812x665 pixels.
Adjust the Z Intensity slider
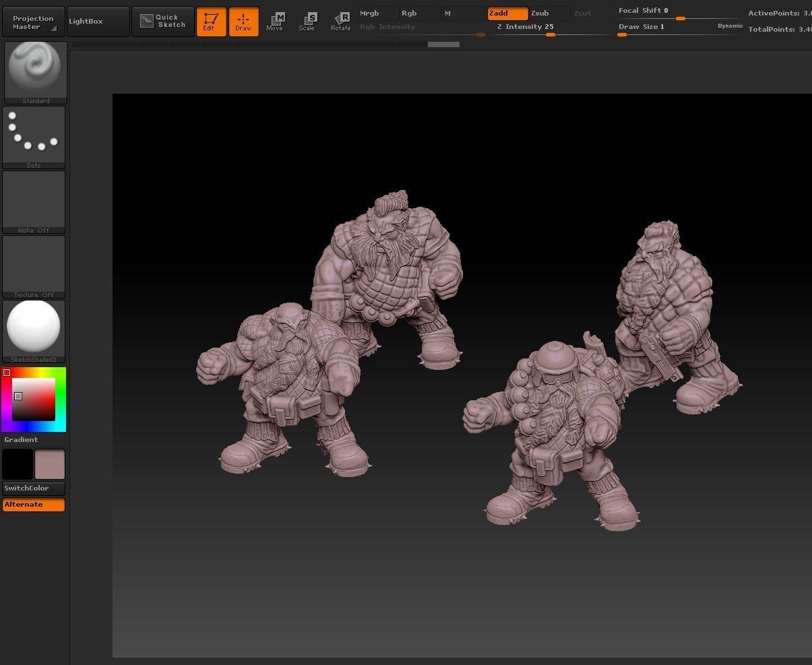pos(551,30)
